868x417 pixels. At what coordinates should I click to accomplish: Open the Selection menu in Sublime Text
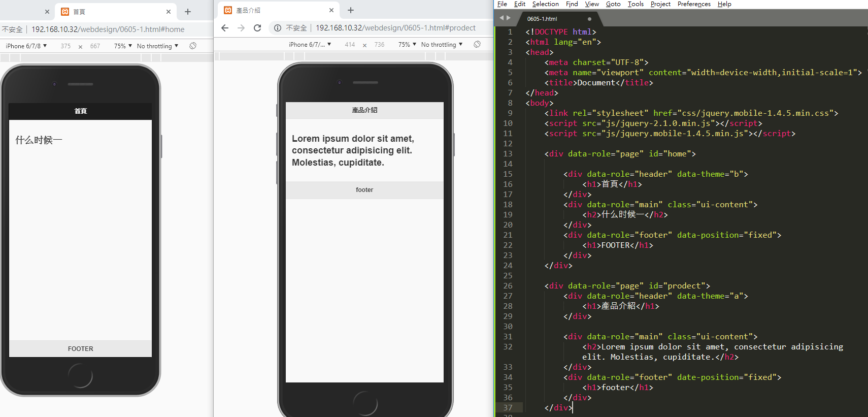(545, 4)
